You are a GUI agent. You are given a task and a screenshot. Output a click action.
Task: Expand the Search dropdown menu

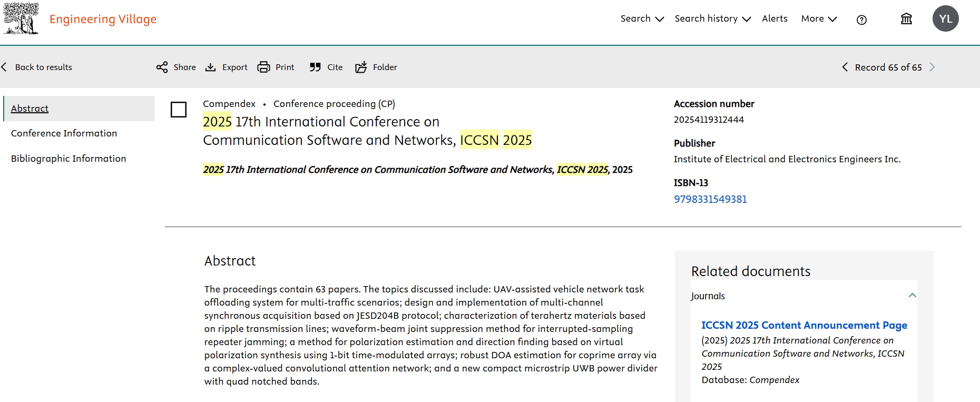(x=642, y=19)
